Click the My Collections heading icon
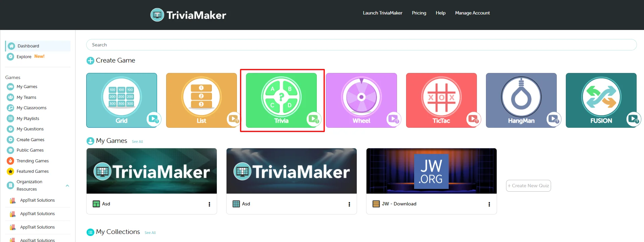Viewport: 644px width, 242px height. 90,232
